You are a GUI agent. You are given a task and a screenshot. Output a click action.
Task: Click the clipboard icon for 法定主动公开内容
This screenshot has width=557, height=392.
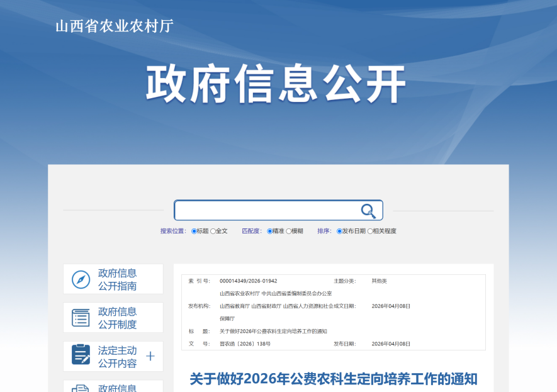point(81,354)
